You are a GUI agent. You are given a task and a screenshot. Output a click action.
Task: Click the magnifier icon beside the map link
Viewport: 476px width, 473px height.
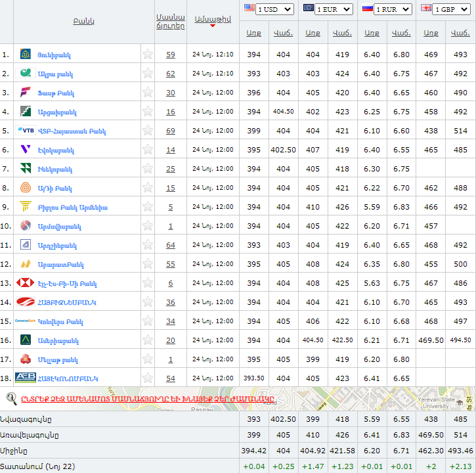[x=12, y=398]
